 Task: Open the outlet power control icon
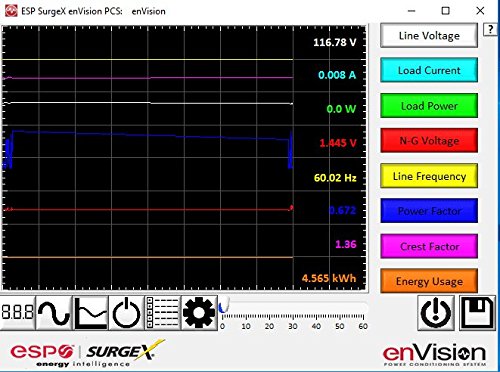point(127,313)
